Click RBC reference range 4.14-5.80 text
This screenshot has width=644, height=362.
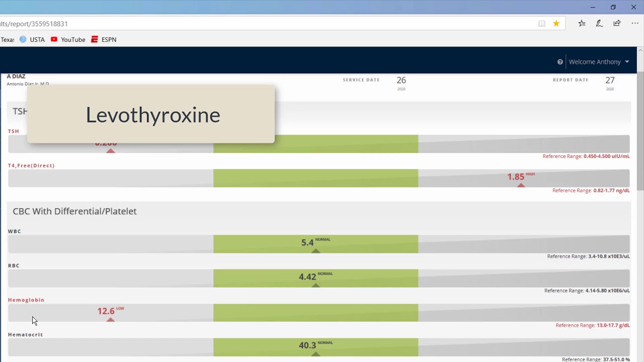coord(587,291)
